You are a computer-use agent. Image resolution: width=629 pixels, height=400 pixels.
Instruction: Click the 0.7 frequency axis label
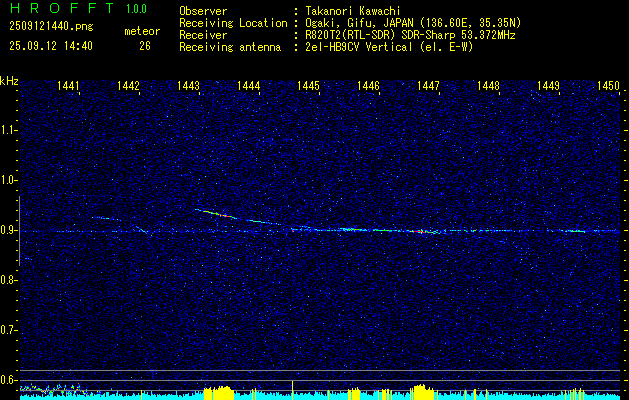point(9,330)
